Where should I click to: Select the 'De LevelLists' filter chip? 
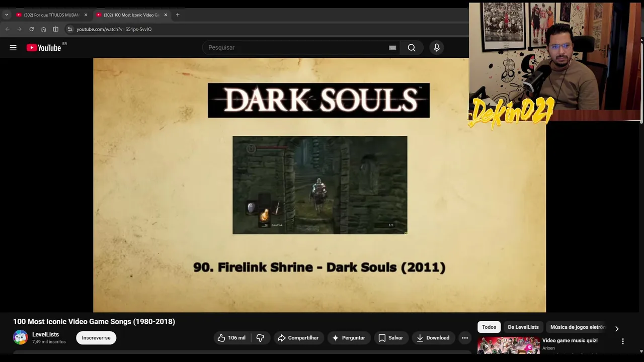pos(523,327)
